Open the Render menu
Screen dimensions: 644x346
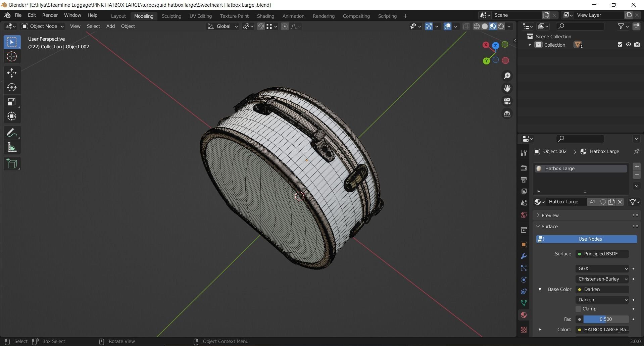(50, 15)
